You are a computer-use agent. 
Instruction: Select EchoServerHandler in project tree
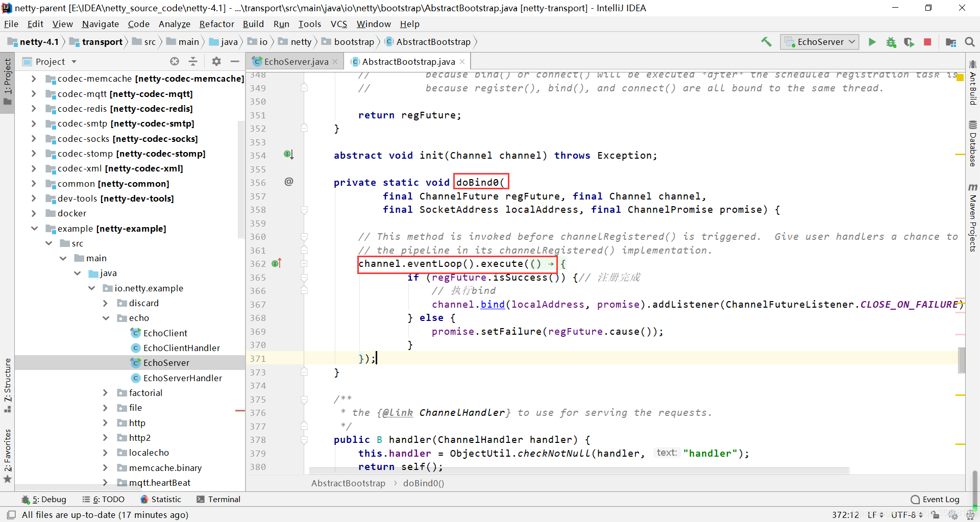point(183,378)
